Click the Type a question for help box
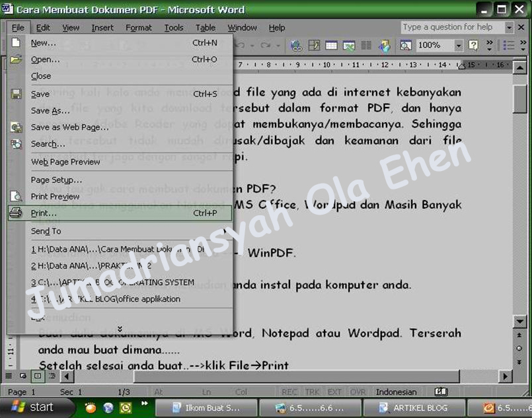Image resolution: width=532 pixels, height=418 pixels. pos(453,28)
